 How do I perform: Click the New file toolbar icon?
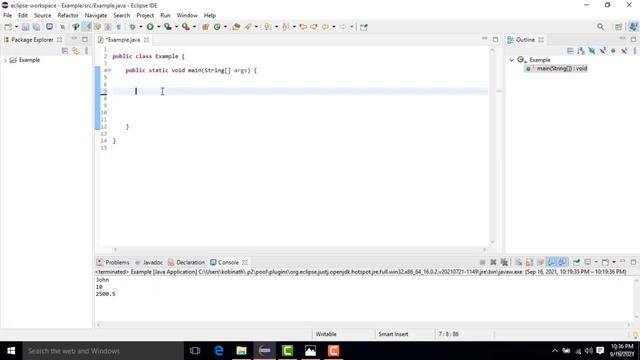[x=8, y=27]
